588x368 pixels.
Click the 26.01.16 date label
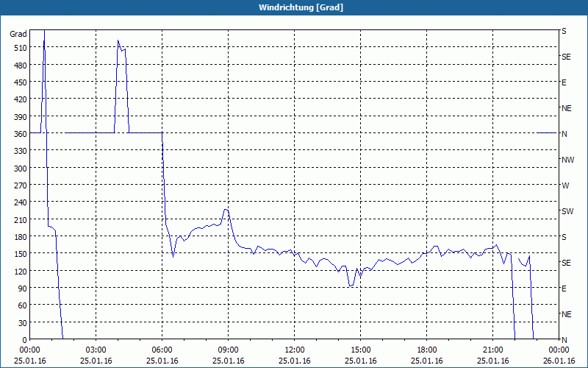(x=559, y=361)
